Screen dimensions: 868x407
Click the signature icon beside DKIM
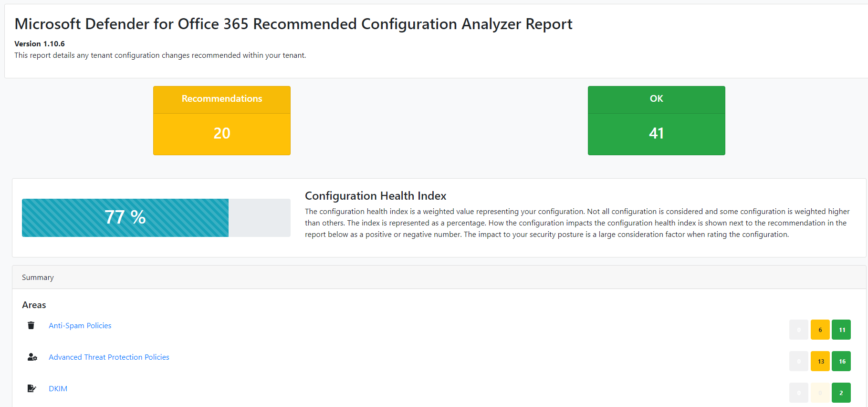31,388
